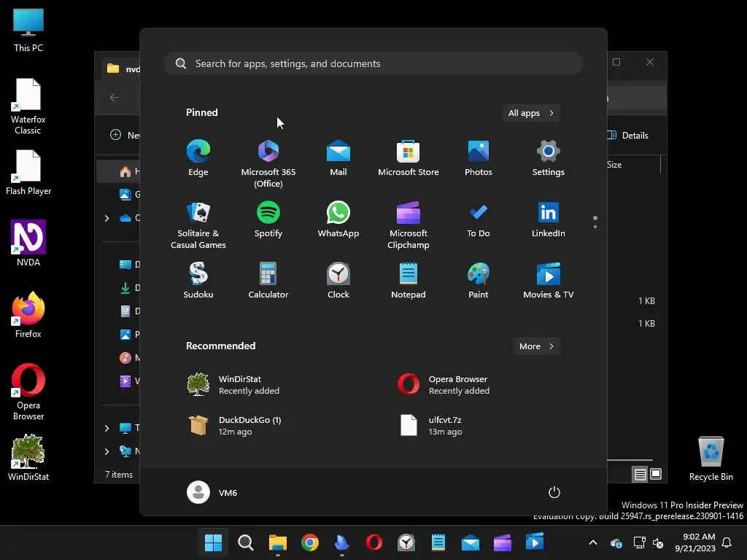Image resolution: width=747 pixels, height=560 pixels.
Task: Expand the Network node in Explorer sidebar
Action: click(107, 451)
